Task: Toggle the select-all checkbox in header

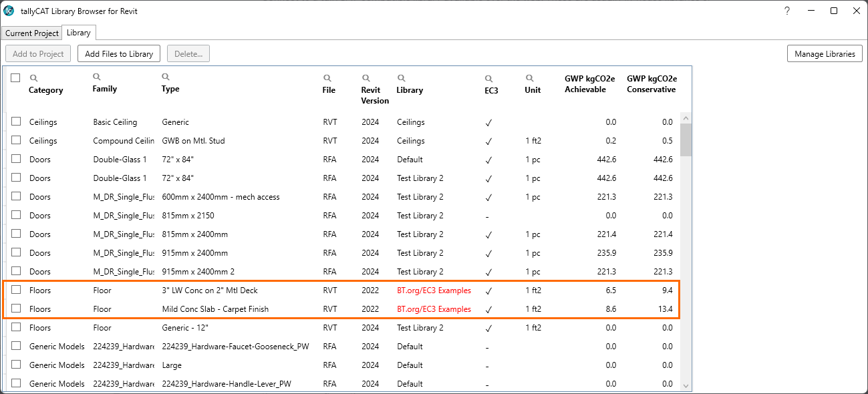Action: coord(15,78)
